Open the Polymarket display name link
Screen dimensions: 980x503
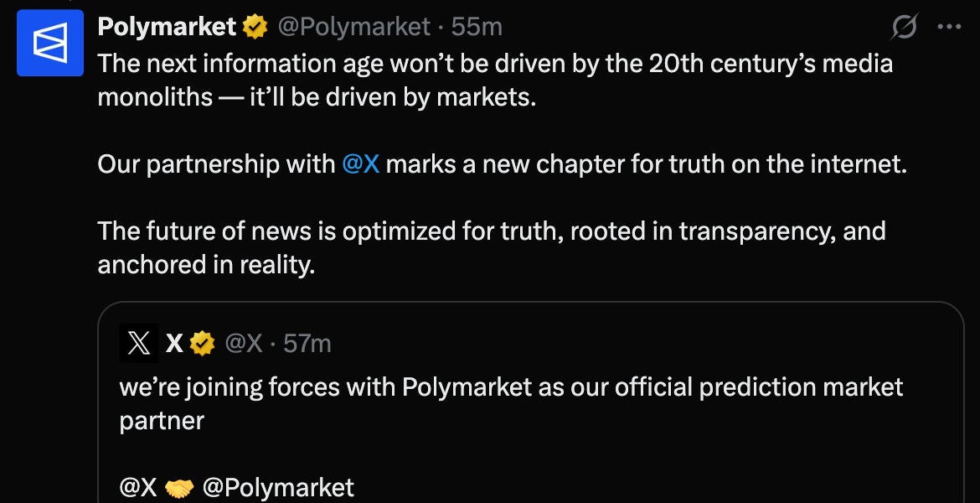click(x=167, y=27)
